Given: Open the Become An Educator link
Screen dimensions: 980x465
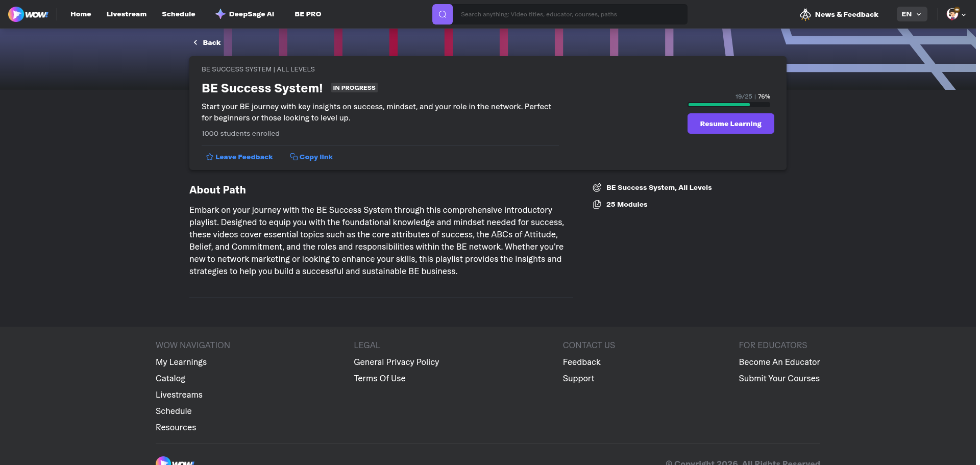Looking at the screenshot, I should click(x=779, y=362).
